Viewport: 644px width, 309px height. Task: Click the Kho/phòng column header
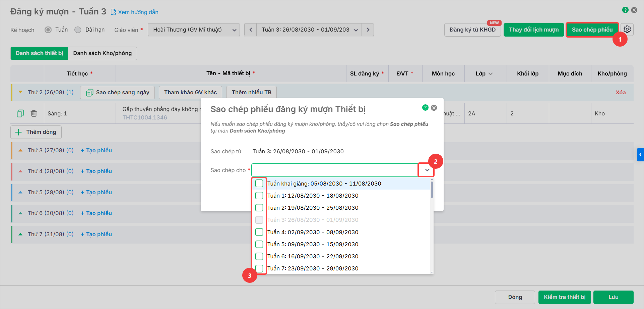pyautogui.click(x=612, y=73)
